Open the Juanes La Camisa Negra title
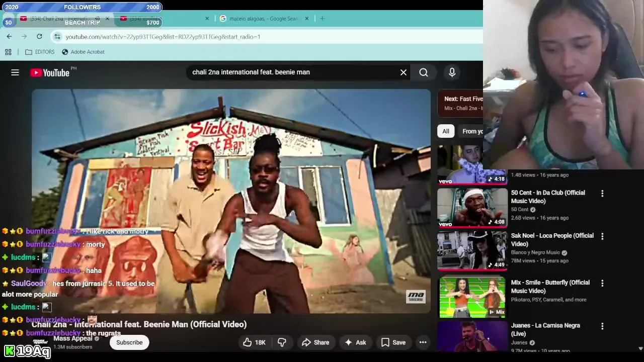Image resolution: width=644 pixels, height=362 pixels. [545, 329]
